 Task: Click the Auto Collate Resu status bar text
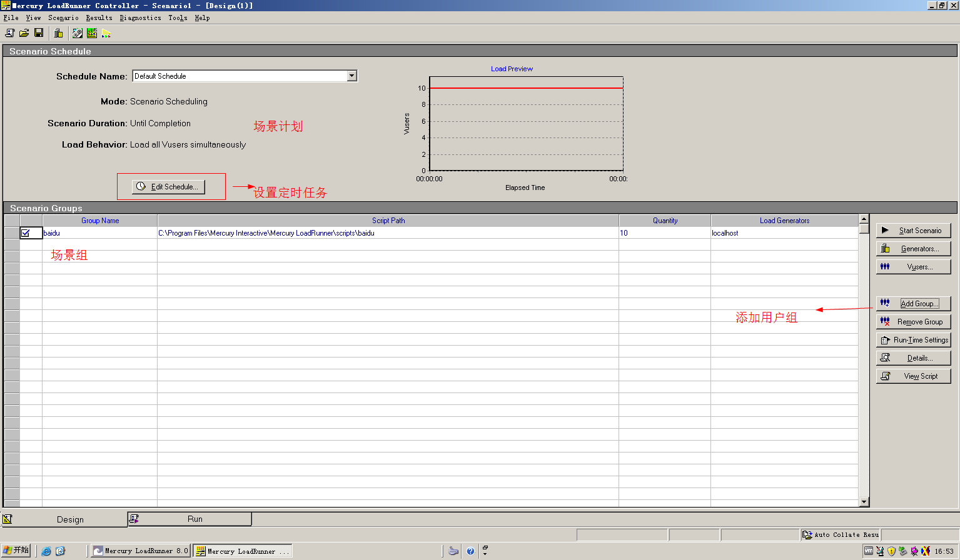click(846, 534)
